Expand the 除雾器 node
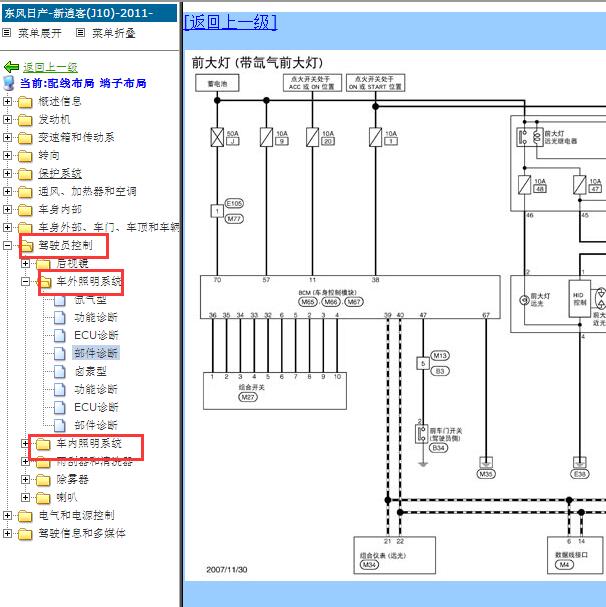Viewport: 606px width, 607px height. 25,479
